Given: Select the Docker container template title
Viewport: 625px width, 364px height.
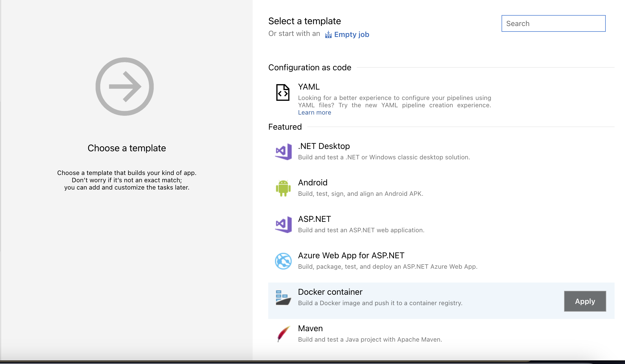Looking at the screenshot, I should click(330, 292).
